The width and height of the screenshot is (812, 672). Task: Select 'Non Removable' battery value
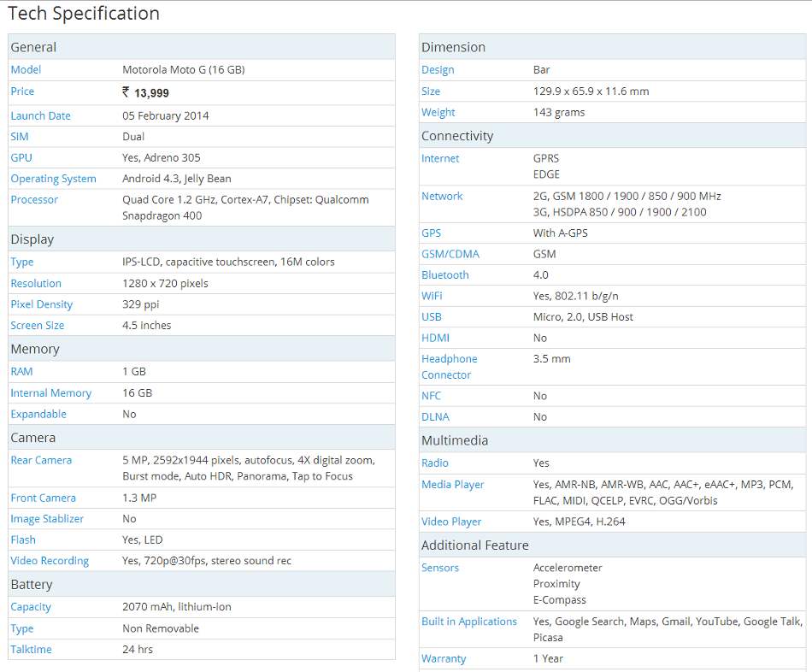coord(161,628)
